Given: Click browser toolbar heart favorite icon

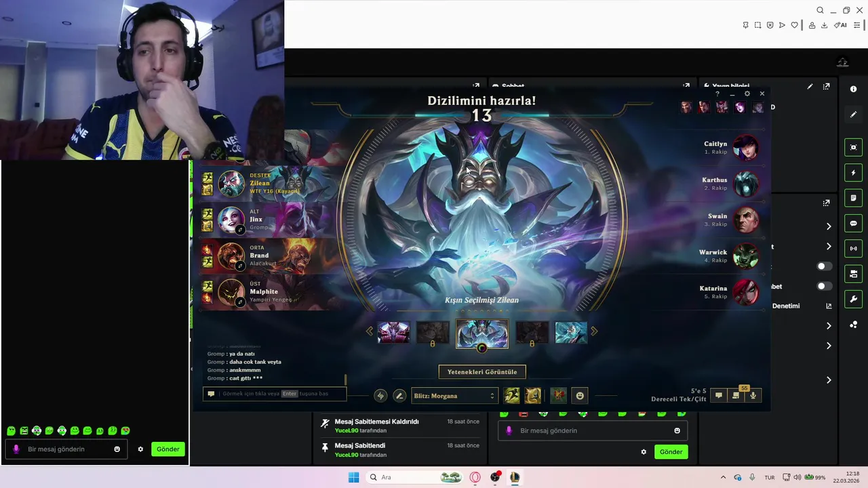Looking at the screenshot, I should (x=794, y=25).
